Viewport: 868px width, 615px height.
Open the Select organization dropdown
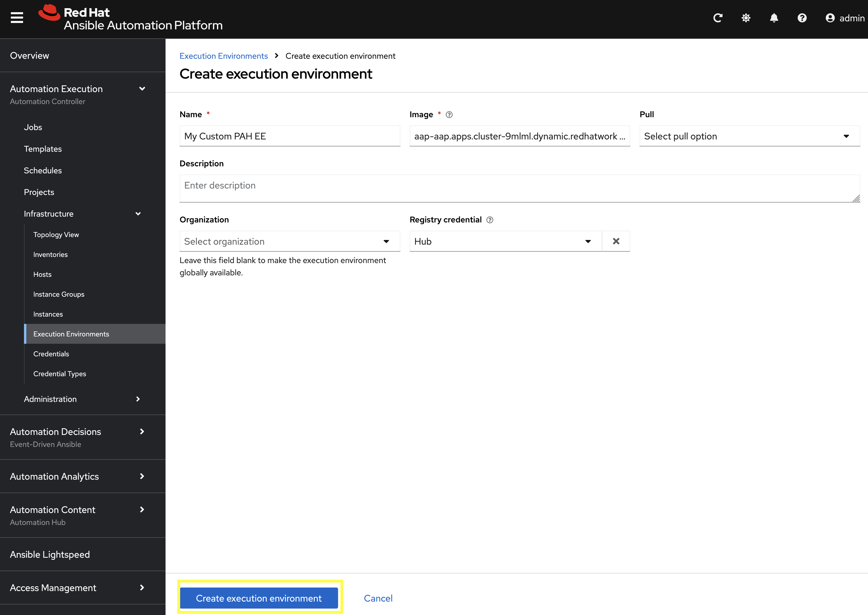[290, 241]
